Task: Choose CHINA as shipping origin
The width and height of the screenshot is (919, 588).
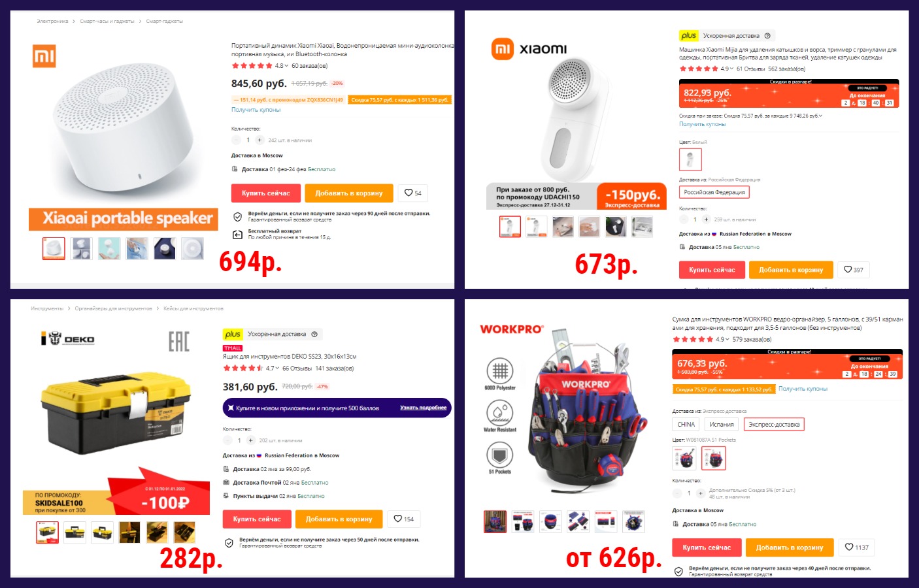Action: [686, 425]
